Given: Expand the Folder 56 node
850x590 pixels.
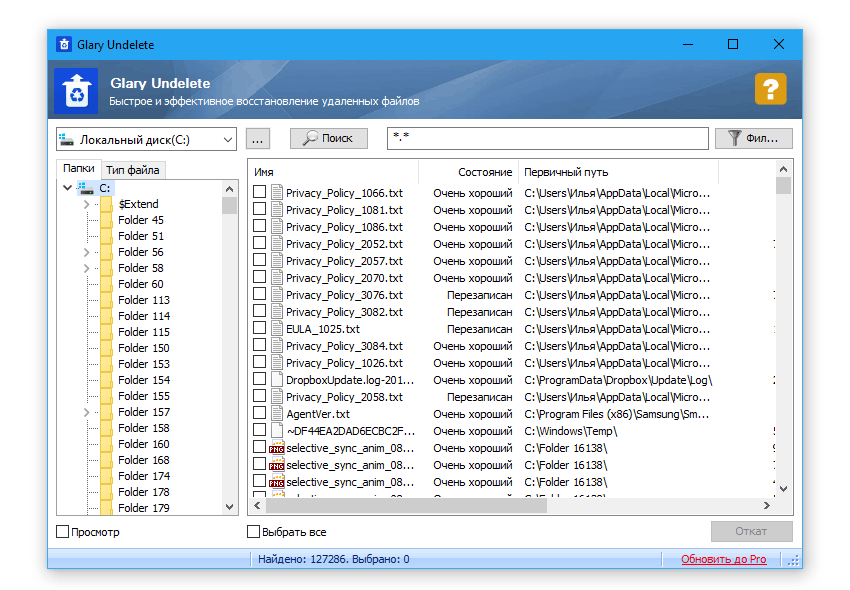Looking at the screenshot, I should 86,252.
